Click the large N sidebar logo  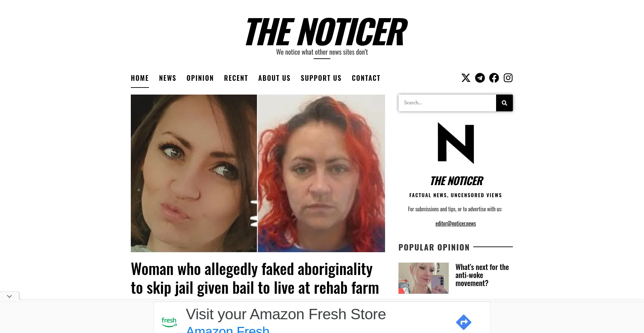click(x=455, y=143)
